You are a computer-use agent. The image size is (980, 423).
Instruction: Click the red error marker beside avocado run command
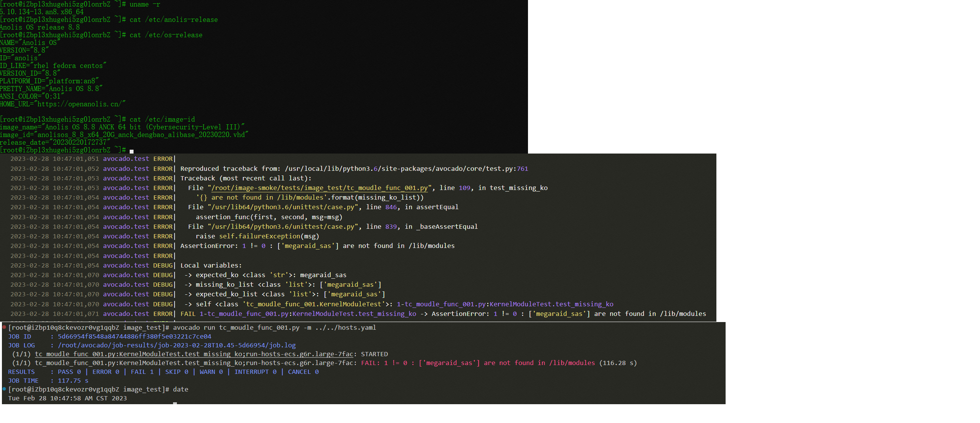coord(4,327)
